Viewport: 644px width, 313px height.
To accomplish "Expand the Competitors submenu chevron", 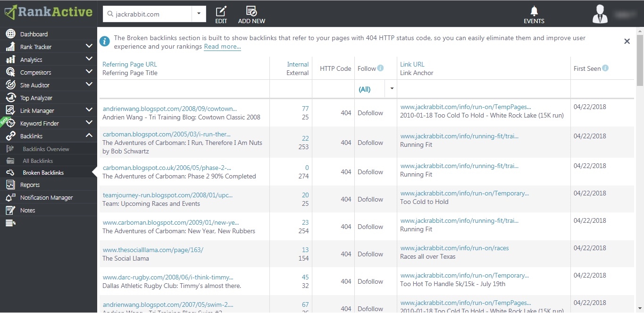I will (89, 72).
